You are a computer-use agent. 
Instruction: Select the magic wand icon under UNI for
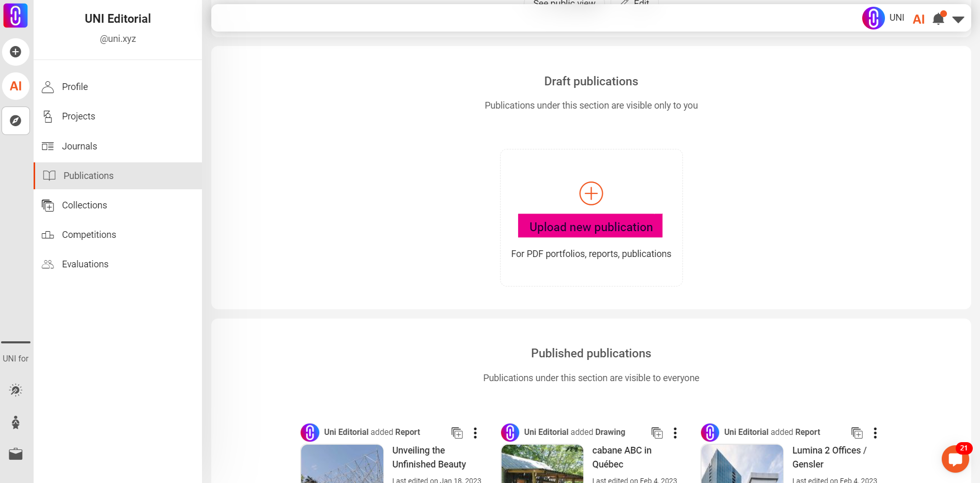15,389
